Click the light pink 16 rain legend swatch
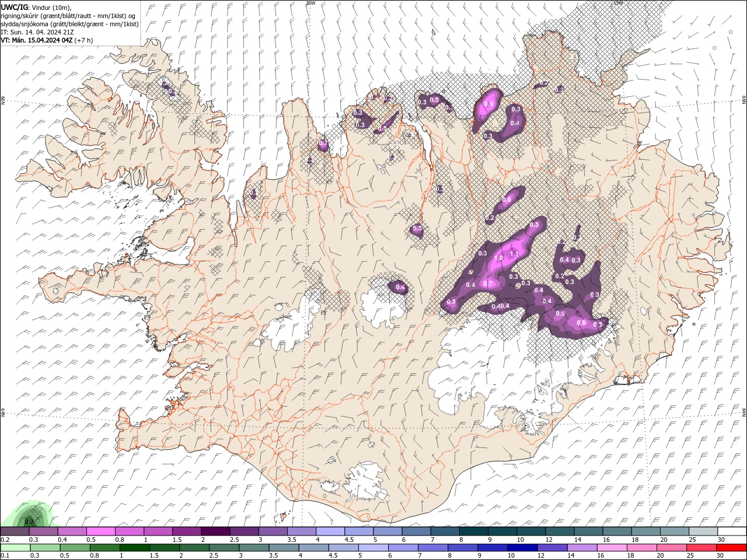The height and width of the screenshot is (560, 747). pos(613,547)
